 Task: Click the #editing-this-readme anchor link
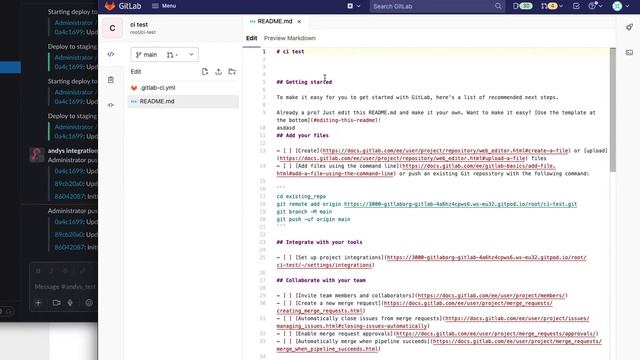tap(345, 120)
